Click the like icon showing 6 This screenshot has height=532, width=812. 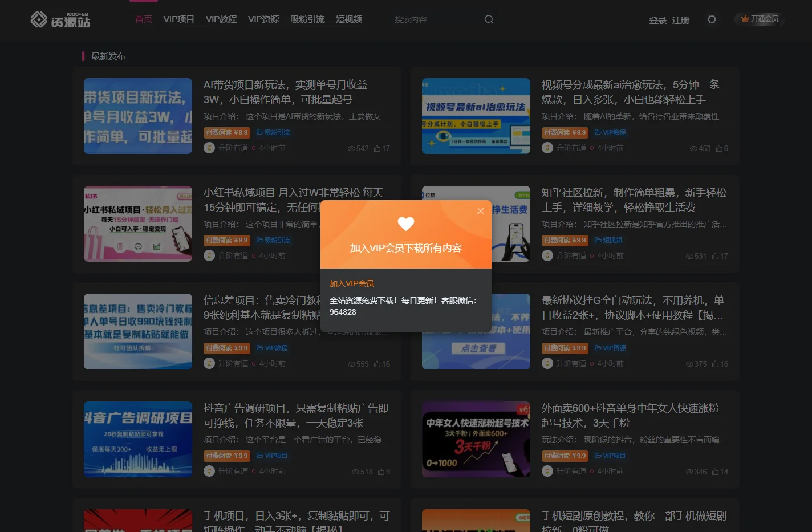pyautogui.click(x=719, y=148)
